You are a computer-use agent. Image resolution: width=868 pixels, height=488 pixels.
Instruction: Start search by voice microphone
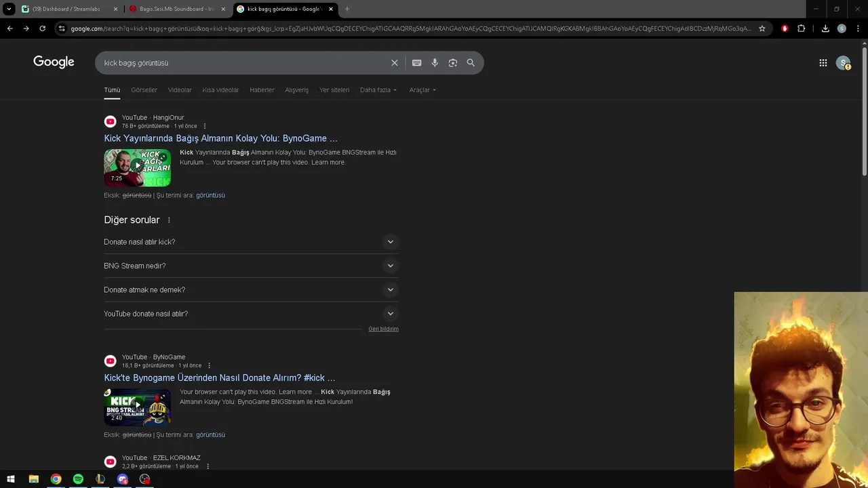[x=435, y=63]
